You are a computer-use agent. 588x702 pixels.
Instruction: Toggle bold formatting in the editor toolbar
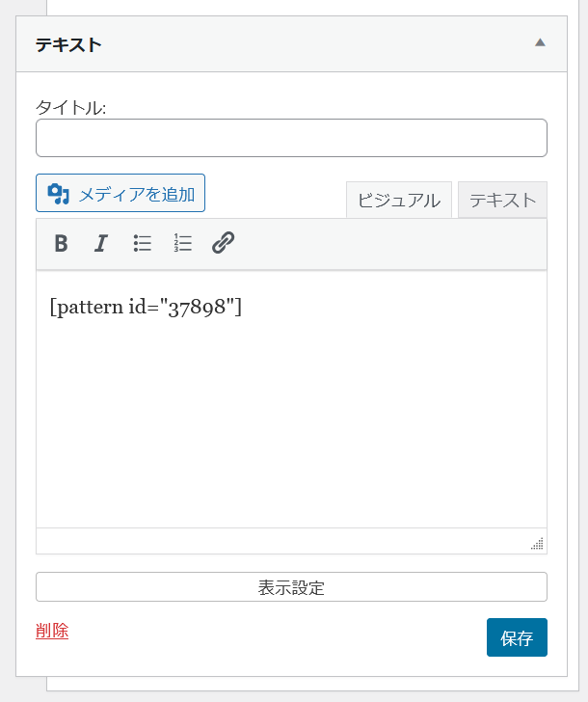point(61,244)
